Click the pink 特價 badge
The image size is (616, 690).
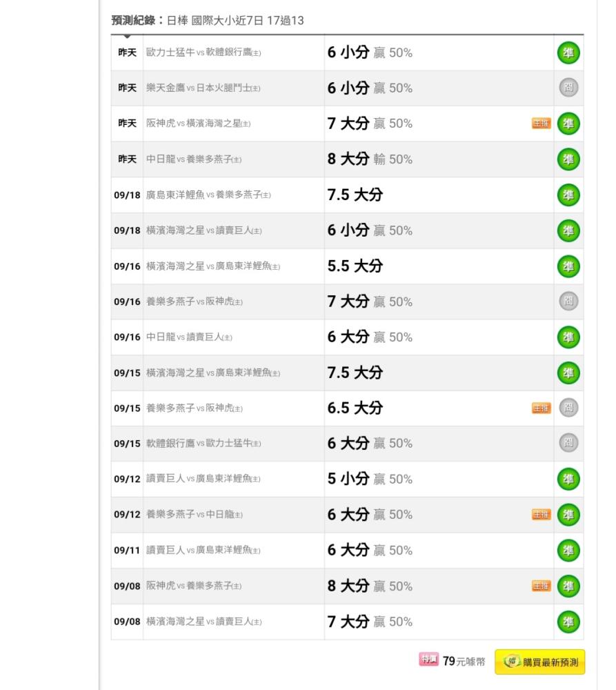point(428,659)
